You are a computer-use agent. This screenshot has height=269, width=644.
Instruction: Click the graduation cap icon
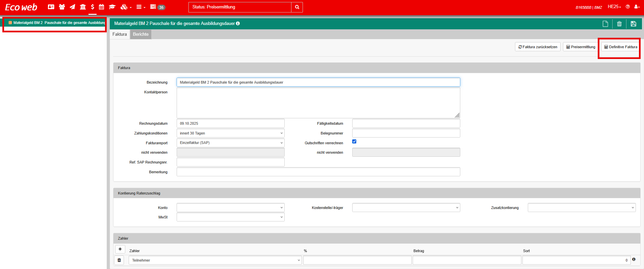click(x=112, y=7)
